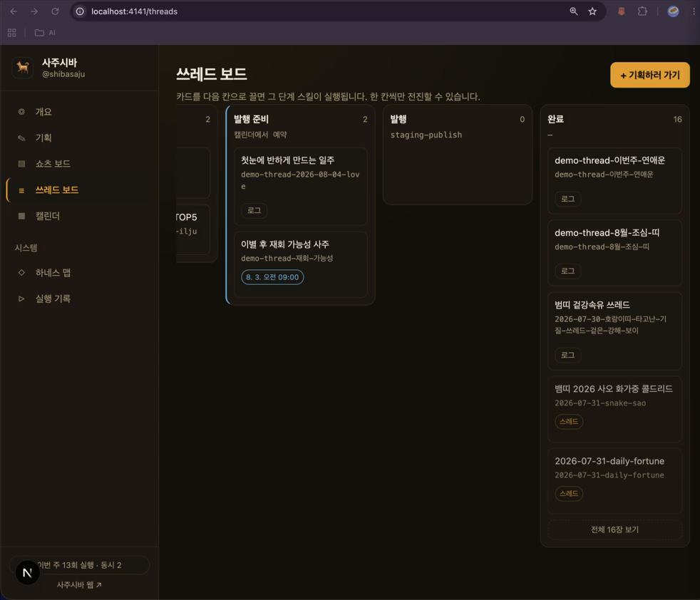Open the 2026-07-31-daily-fortune card title
700x600 pixels.
point(609,461)
